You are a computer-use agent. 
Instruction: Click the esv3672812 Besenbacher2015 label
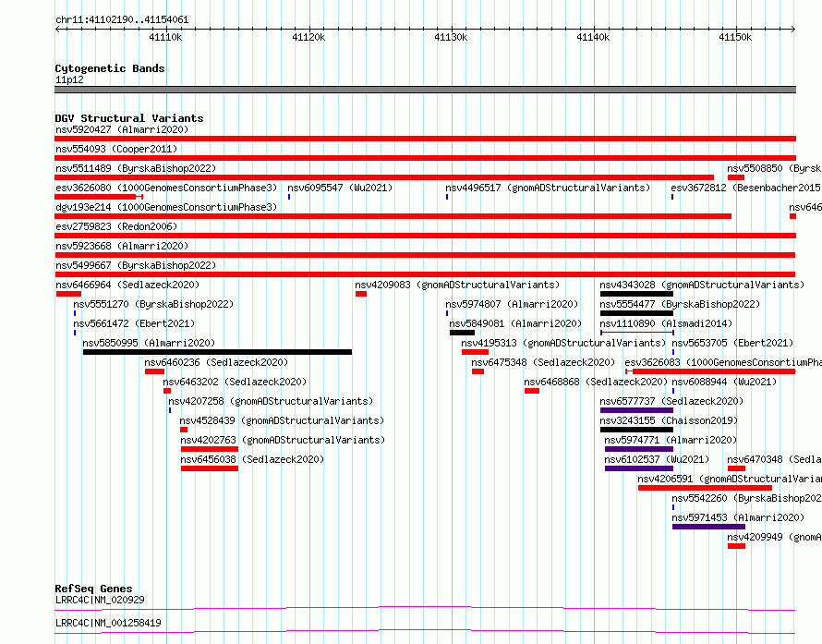pos(746,188)
